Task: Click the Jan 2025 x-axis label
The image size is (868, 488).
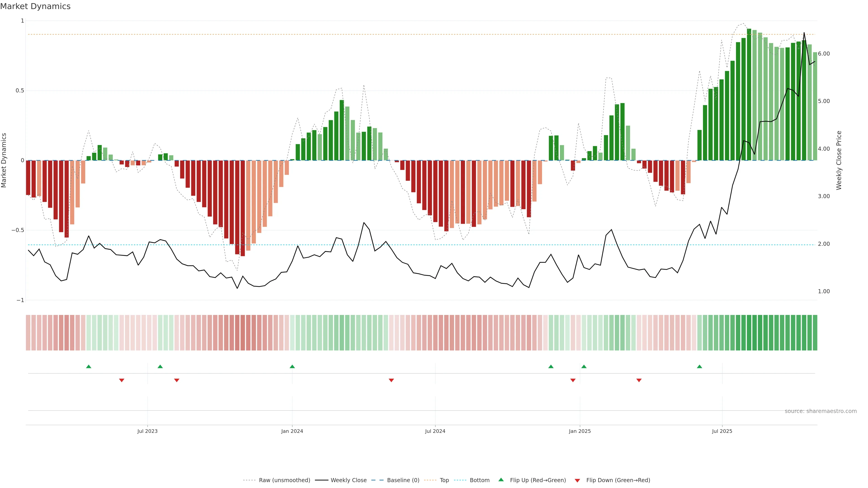Action: (580, 431)
